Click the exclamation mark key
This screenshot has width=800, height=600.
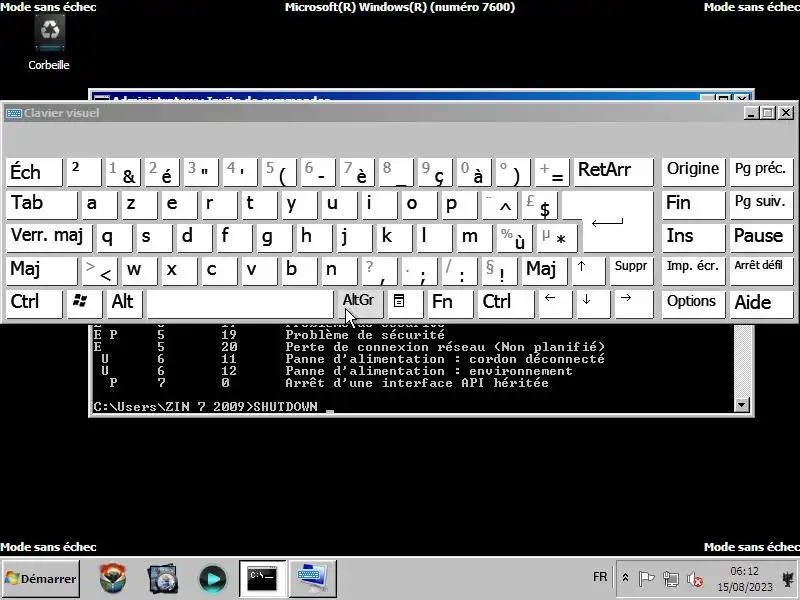tap(498, 270)
